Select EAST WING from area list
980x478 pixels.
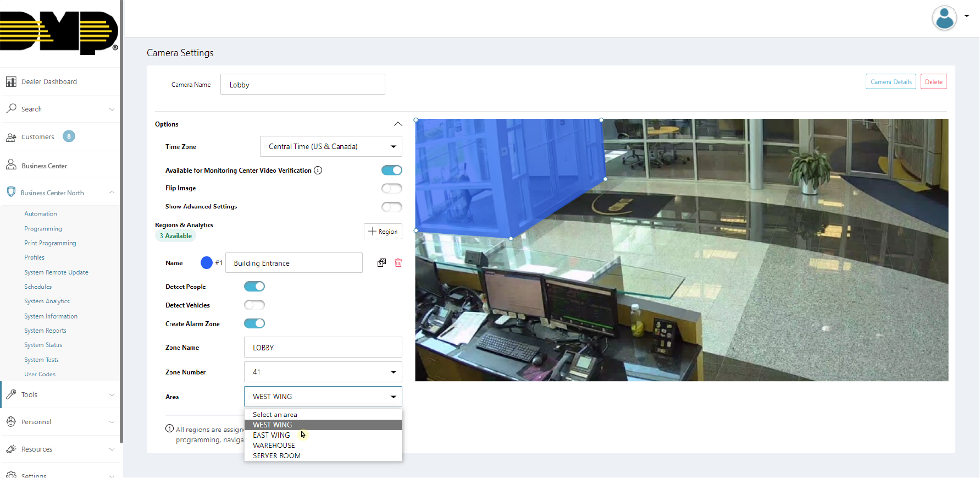[x=272, y=435]
